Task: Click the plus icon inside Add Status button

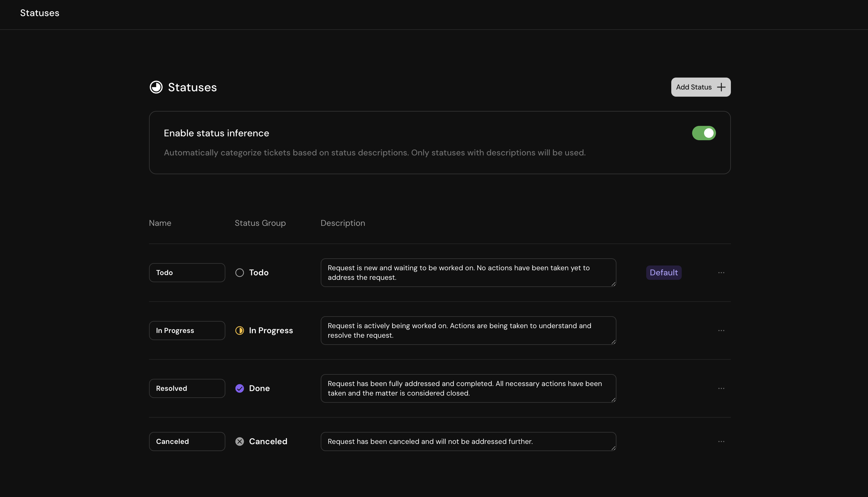Action: pyautogui.click(x=721, y=87)
